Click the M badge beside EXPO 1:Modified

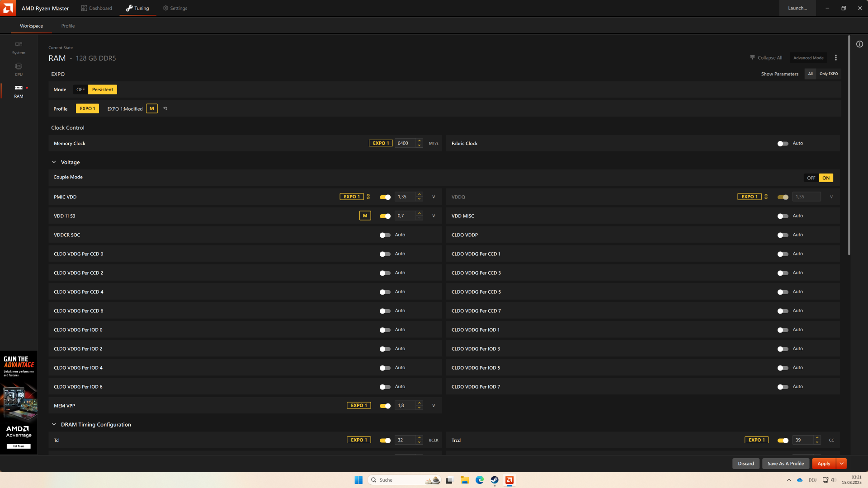(152, 108)
